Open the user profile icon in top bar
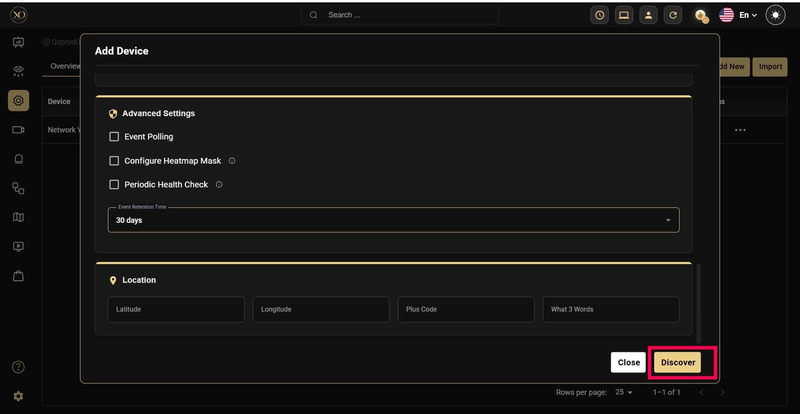This screenshot has width=800, height=414. [x=648, y=15]
